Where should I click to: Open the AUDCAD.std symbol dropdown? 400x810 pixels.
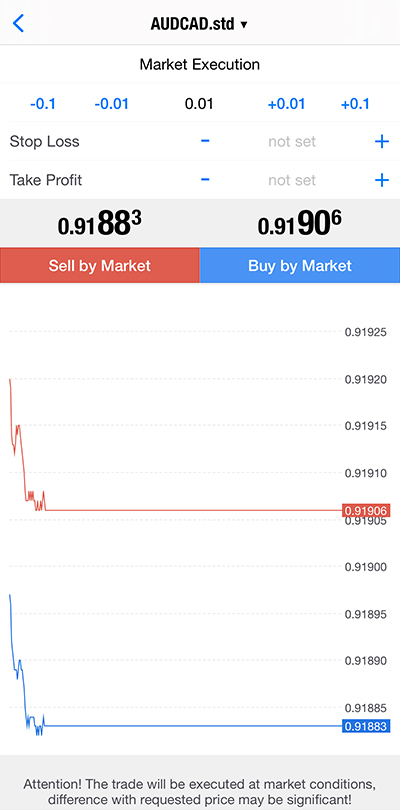coord(199,24)
